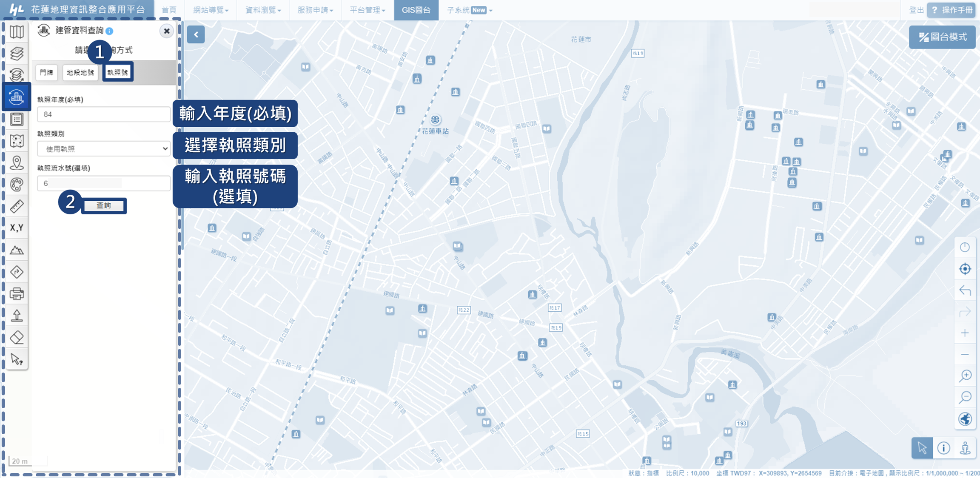Open the location pin positioning tool
980x478 pixels.
click(x=17, y=162)
